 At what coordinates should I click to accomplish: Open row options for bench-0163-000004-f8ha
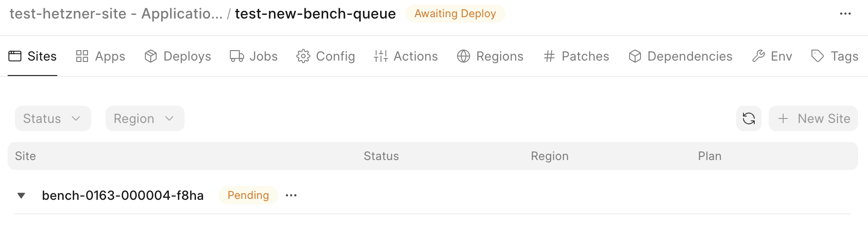coord(291,195)
